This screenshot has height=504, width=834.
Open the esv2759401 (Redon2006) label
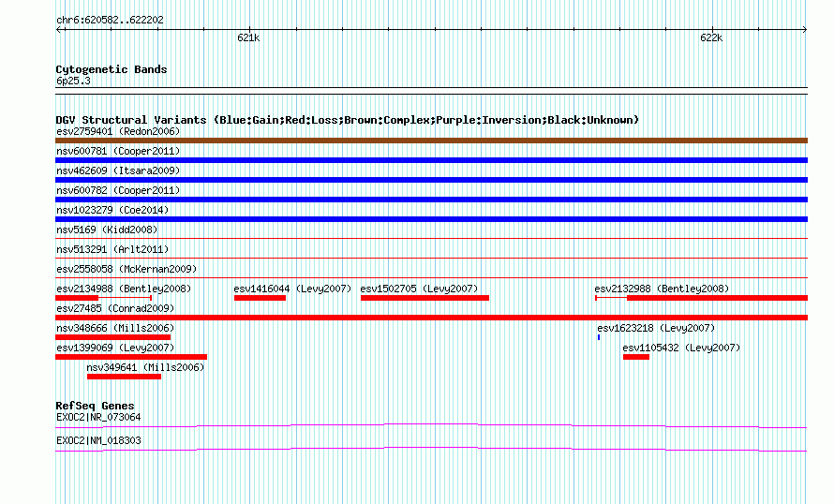point(118,131)
